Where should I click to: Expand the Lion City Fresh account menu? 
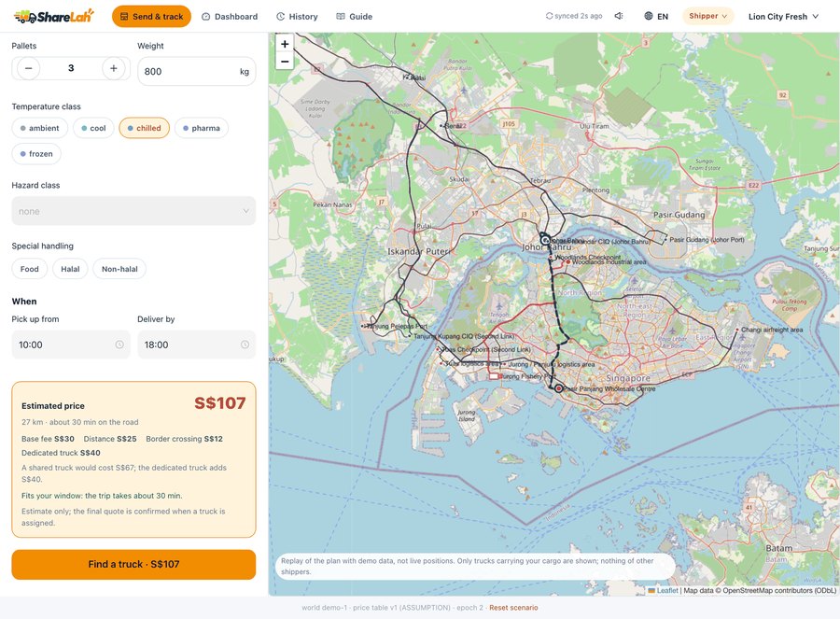click(783, 17)
